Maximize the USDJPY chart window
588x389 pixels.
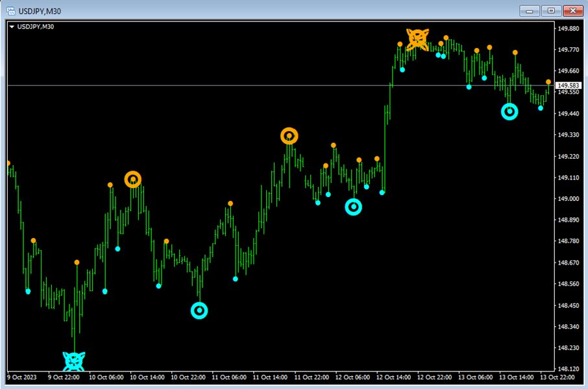tap(551, 11)
